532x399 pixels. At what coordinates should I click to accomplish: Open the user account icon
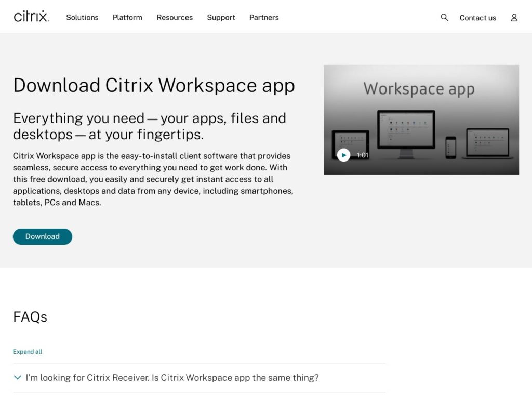point(514,17)
